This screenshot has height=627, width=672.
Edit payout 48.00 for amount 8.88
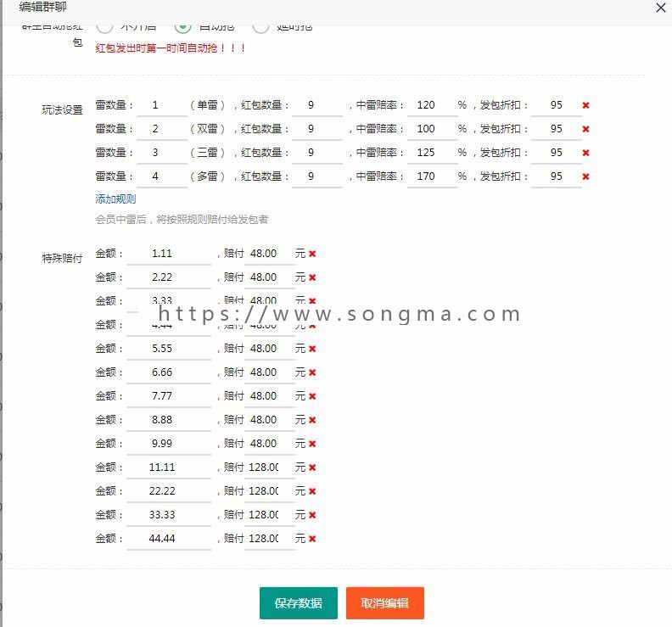click(x=270, y=420)
